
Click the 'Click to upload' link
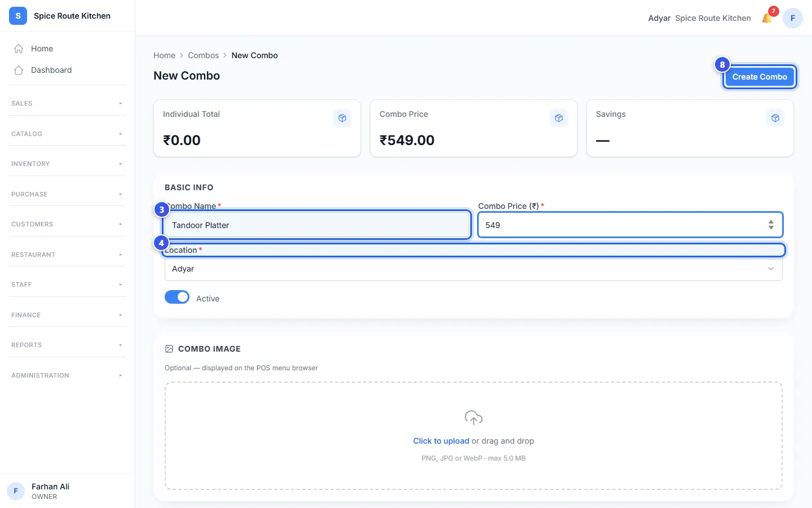click(x=441, y=441)
